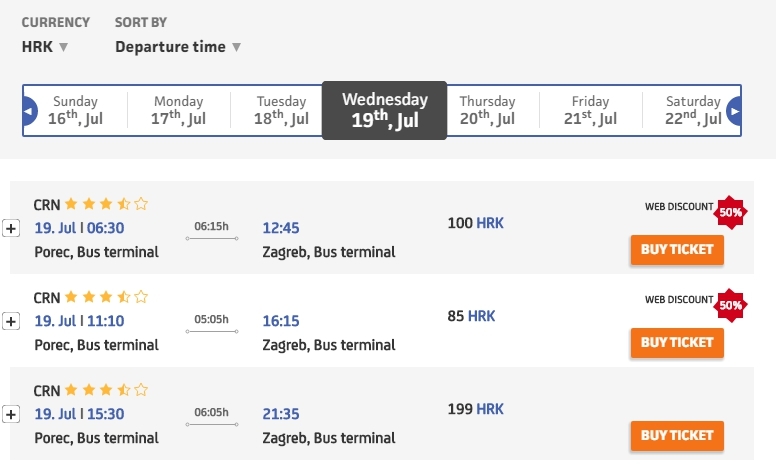Buy ticket for the 85 HRK trip
This screenshot has height=467, width=776.
click(676, 343)
